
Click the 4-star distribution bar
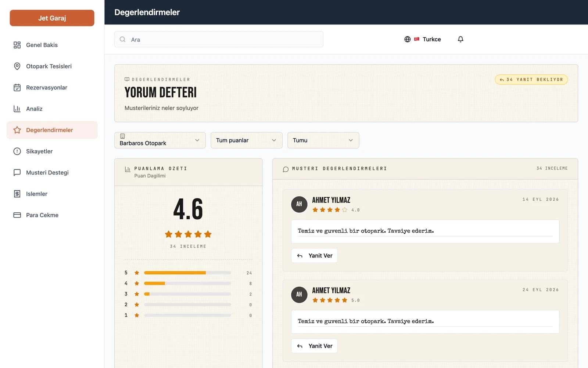187,283
